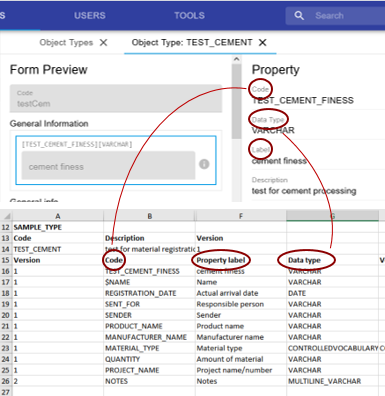Viewport: 385px width, 396px height.
Task: Select row 16 header
Action: pos(6,271)
